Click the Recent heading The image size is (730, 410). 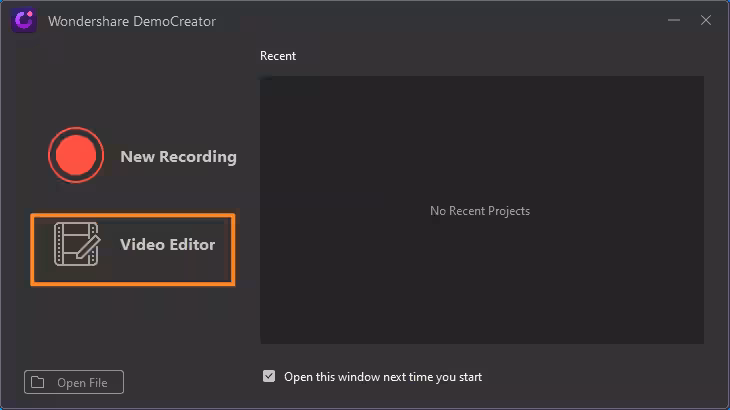click(x=278, y=56)
